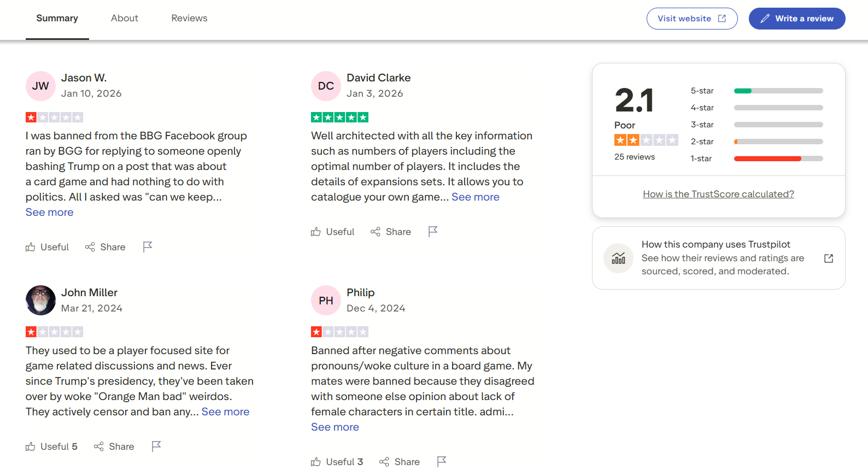This screenshot has width=868, height=470.
Task: Share Philip's review
Action: 400,462
